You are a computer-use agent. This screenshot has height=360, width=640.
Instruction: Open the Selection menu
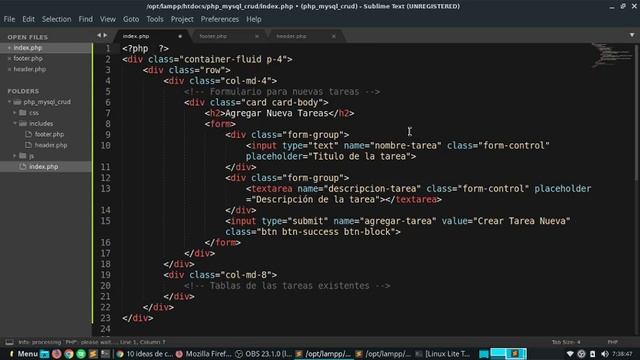coord(56,19)
